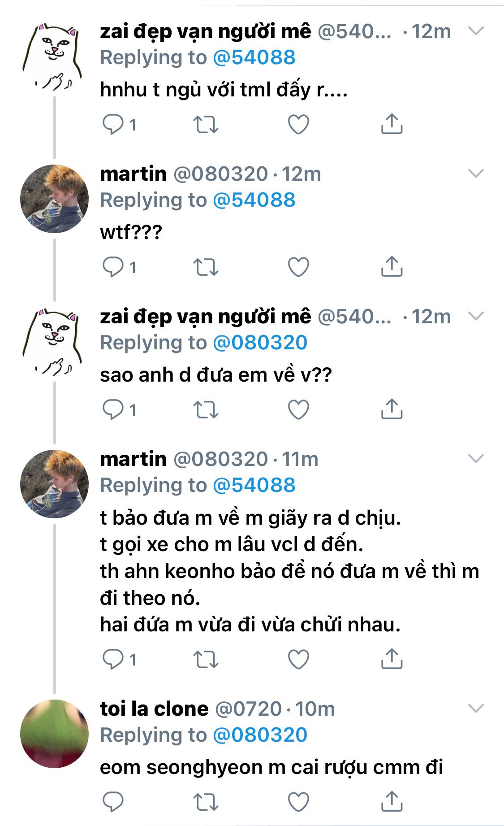Retweet martin's "wtf???" tweet
The image size is (504, 826).
206,267
